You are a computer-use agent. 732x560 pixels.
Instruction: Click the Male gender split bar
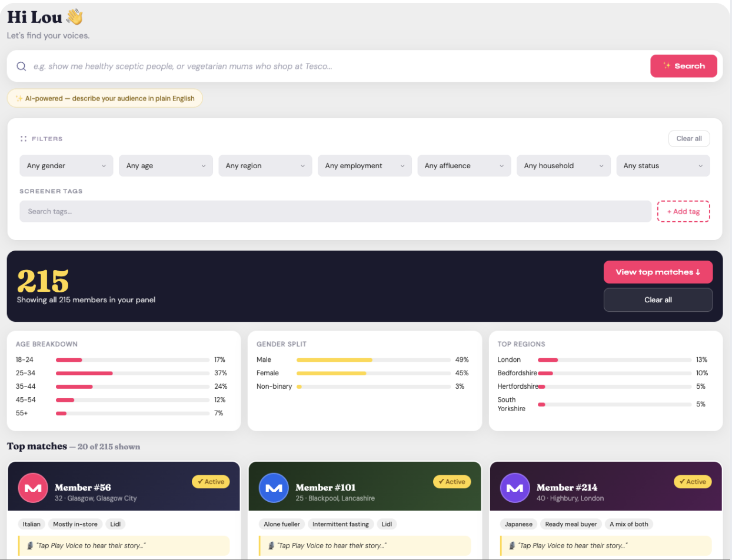coord(373,359)
